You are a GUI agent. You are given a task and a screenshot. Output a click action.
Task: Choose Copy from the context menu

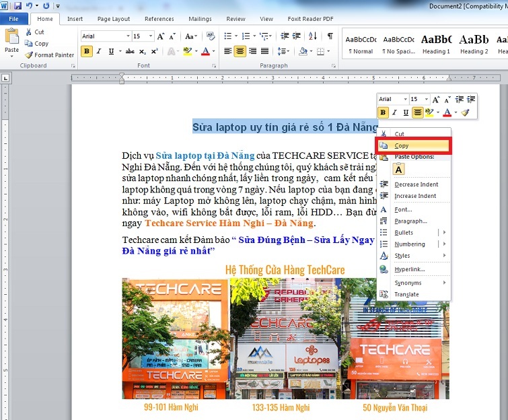[x=413, y=145]
